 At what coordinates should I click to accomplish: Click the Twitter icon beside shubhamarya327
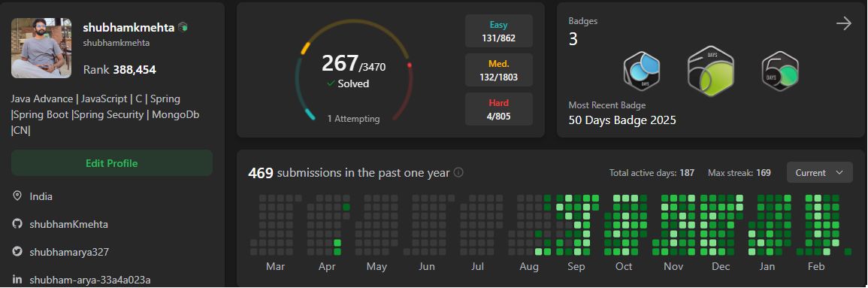click(x=17, y=251)
